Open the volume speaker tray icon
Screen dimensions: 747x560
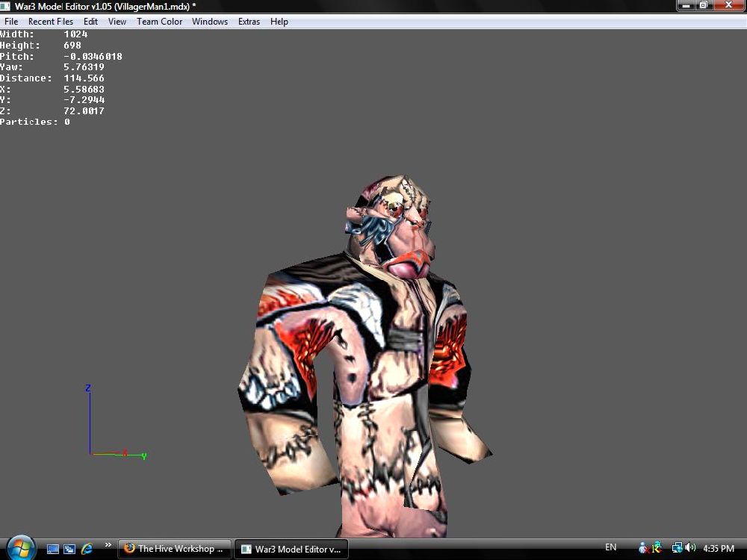(691, 547)
